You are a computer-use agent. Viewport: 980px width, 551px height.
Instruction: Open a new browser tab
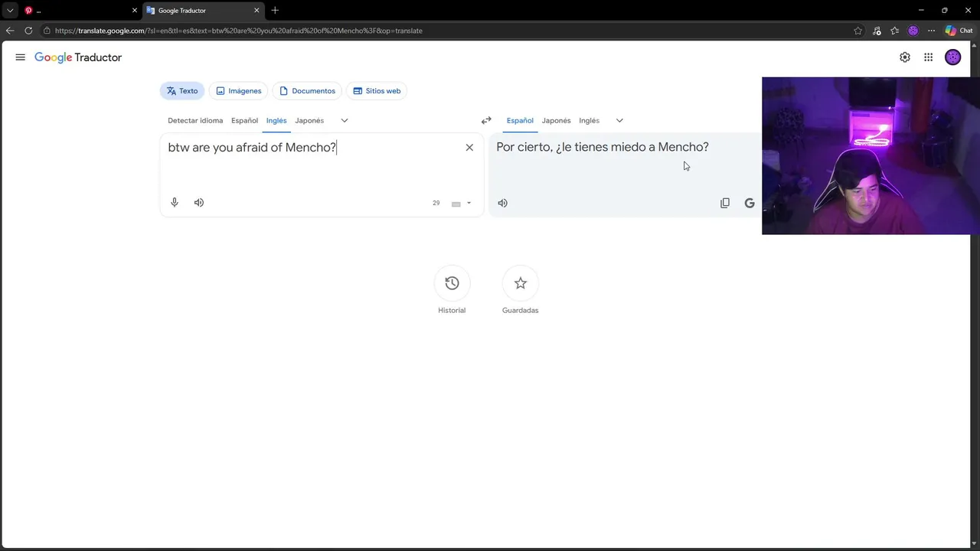(275, 10)
